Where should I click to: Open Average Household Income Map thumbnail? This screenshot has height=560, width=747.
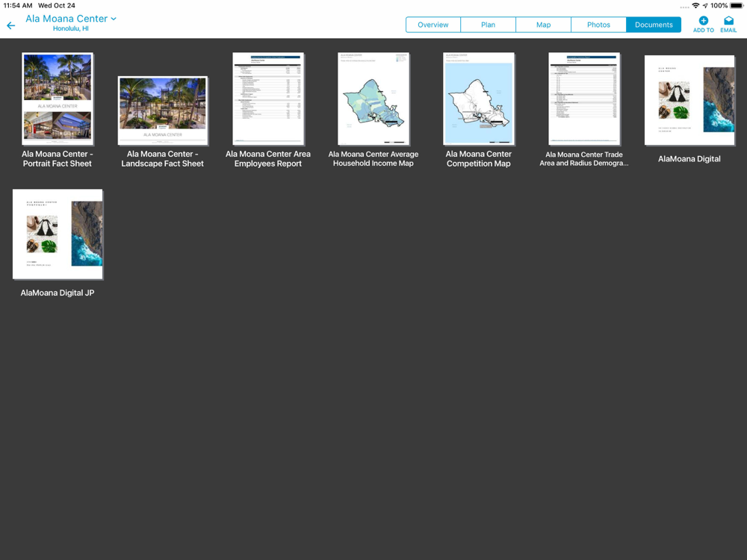pos(373,99)
